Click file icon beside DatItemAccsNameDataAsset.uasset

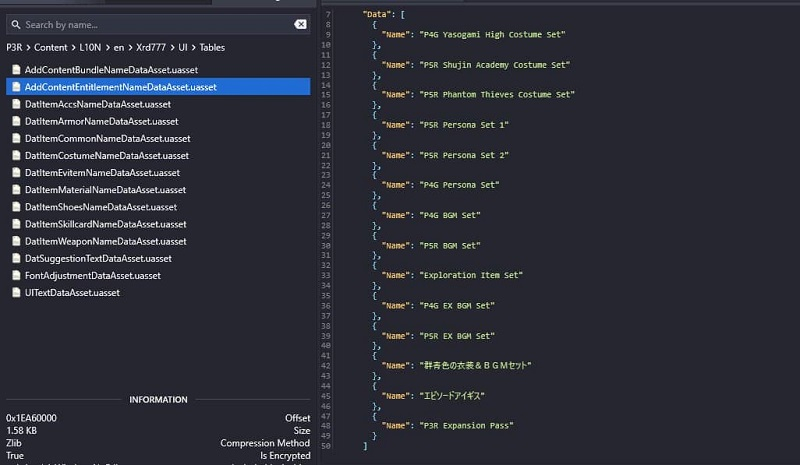[16, 104]
